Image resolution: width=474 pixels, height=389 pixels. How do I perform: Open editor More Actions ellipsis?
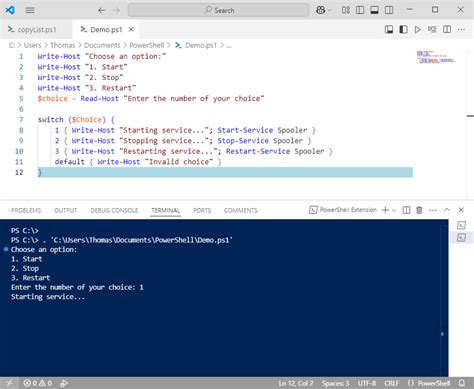(461, 30)
